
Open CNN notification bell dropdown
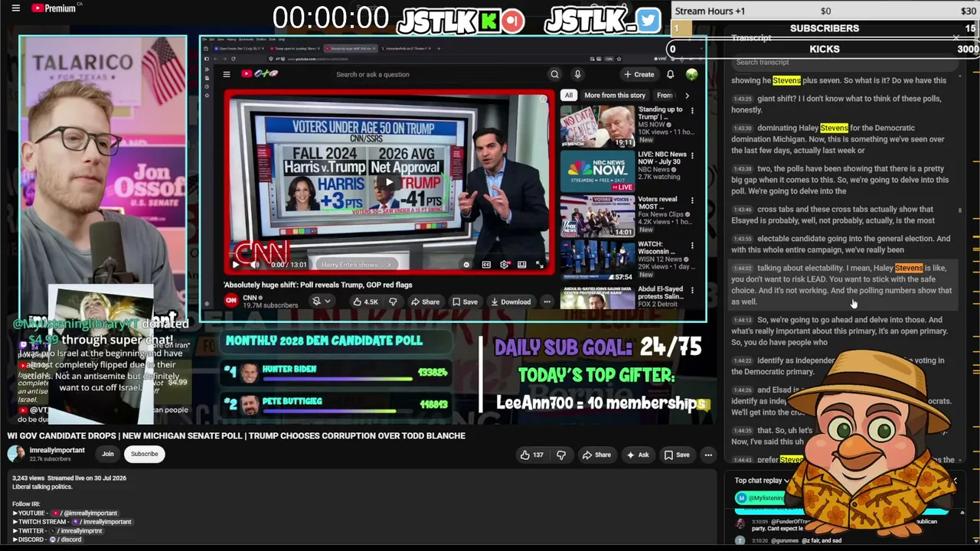[321, 302]
